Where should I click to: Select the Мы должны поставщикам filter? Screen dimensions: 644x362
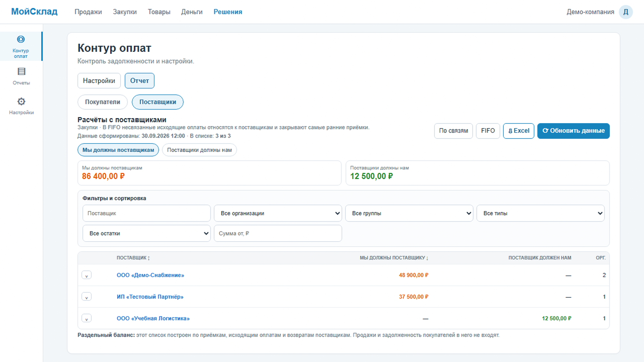tap(118, 150)
